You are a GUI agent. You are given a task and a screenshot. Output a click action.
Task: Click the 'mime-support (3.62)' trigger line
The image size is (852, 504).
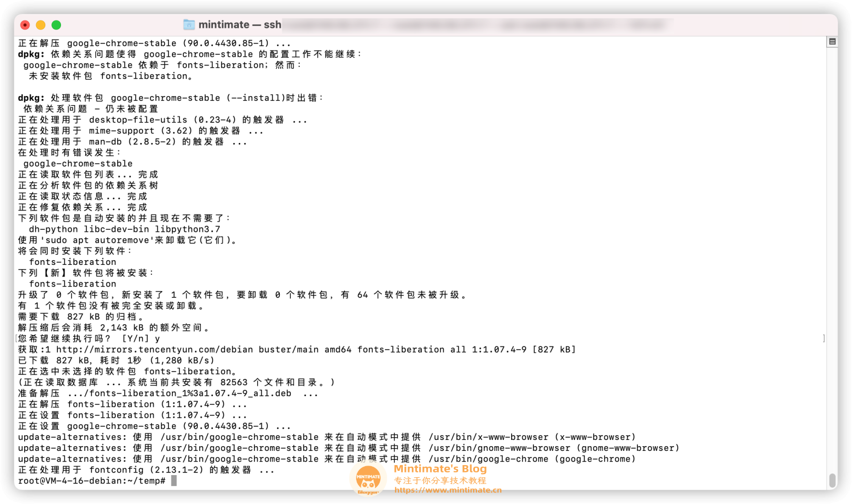point(141,131)
